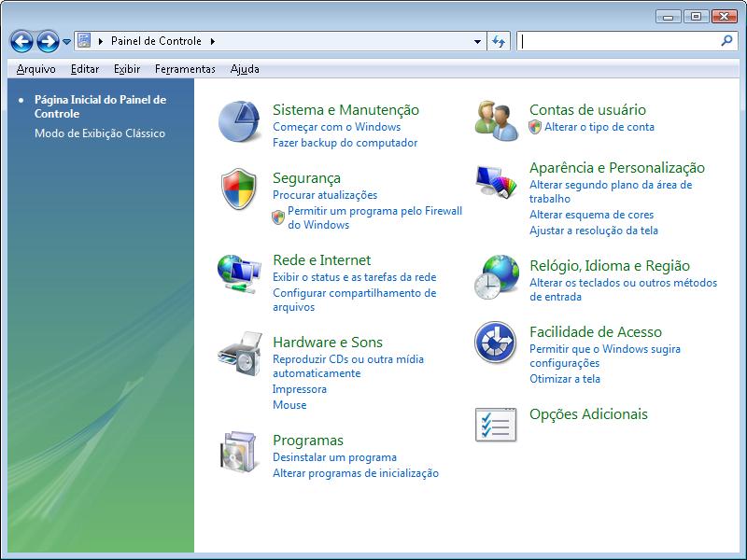This screenshot has height=560, width=747.
Task: Click the Relógio, Idioma e Região icon
Action: click(497, 278)
